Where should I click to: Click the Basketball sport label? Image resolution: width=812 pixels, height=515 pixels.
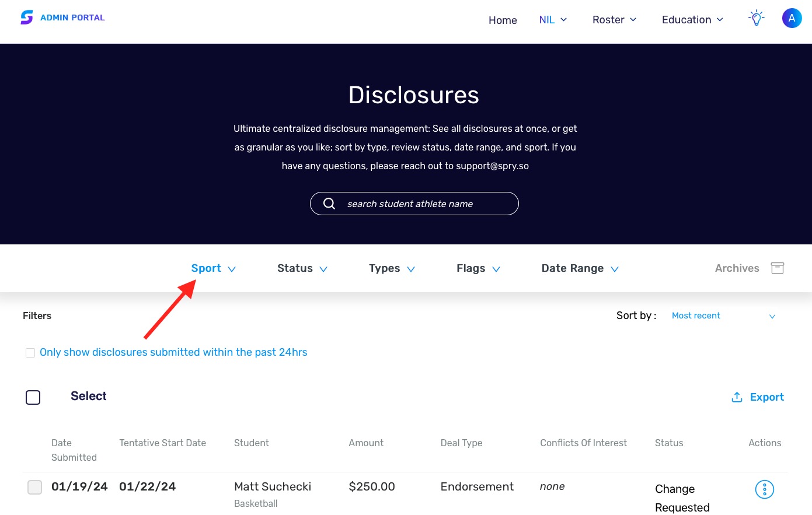click(256, 503)
